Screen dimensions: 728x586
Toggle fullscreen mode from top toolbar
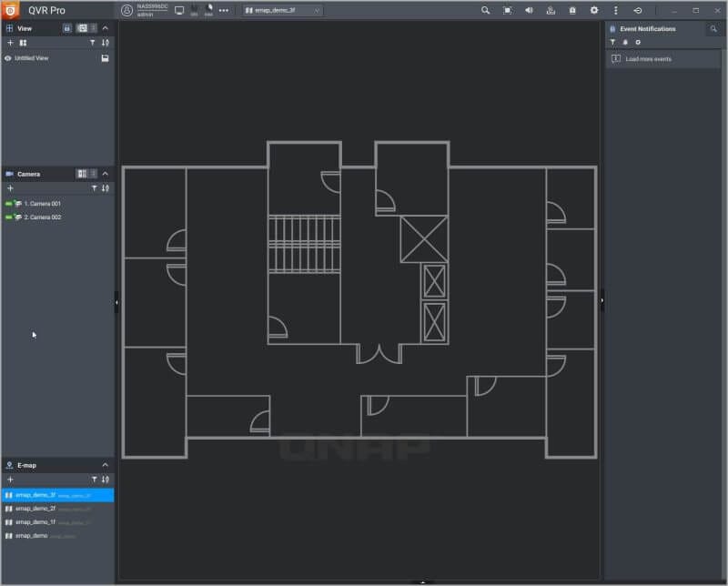click(507, 10)
